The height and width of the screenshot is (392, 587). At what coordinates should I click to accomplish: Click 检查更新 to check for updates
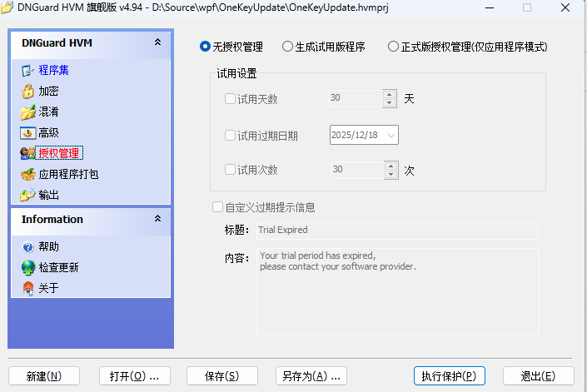58,267
